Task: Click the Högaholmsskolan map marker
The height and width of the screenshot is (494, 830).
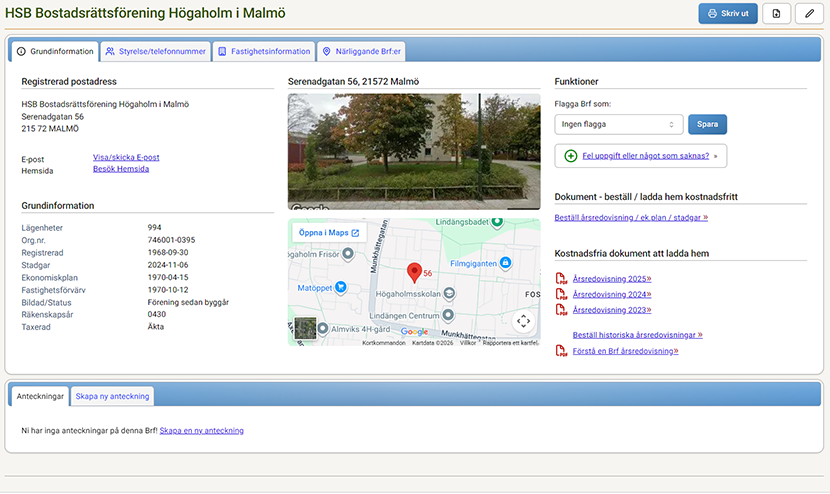Action: [449, 293]
